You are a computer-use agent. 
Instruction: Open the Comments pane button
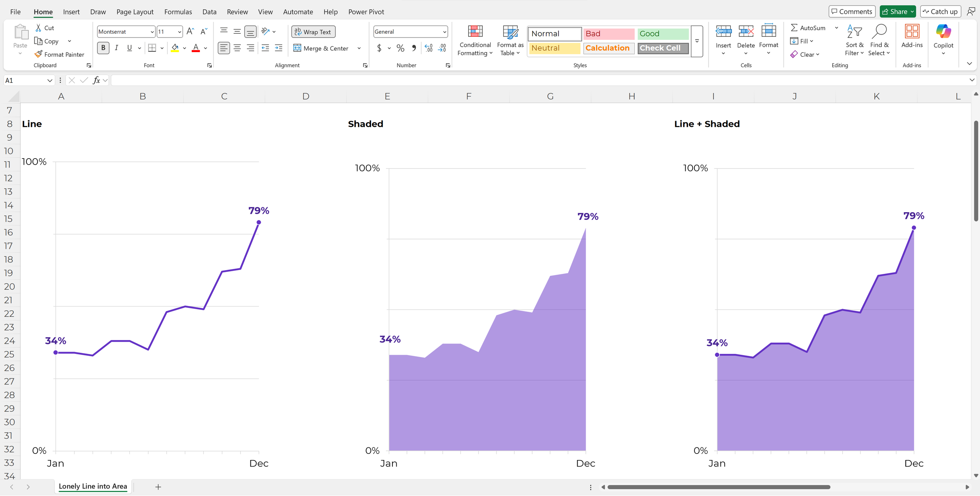pyautogui.click(x=852, y=11)
